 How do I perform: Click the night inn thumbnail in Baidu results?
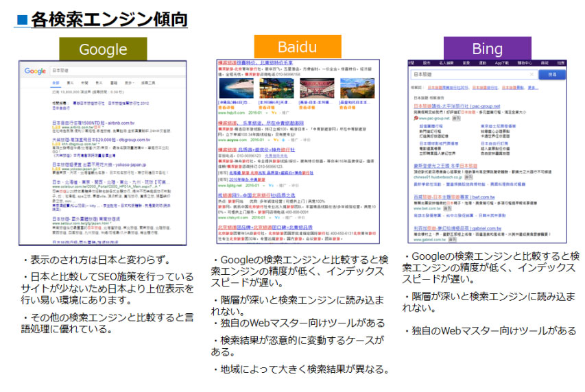click(x=276, y=88)
